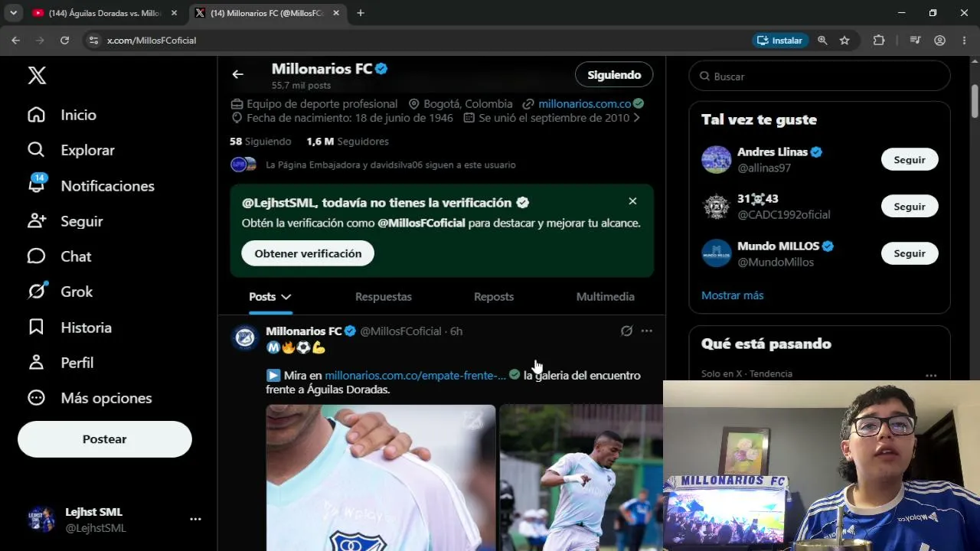Go to Perfil in the sidebar
Image resolution: width=980 pixels, height=551 pixels.
click(60, 363)
